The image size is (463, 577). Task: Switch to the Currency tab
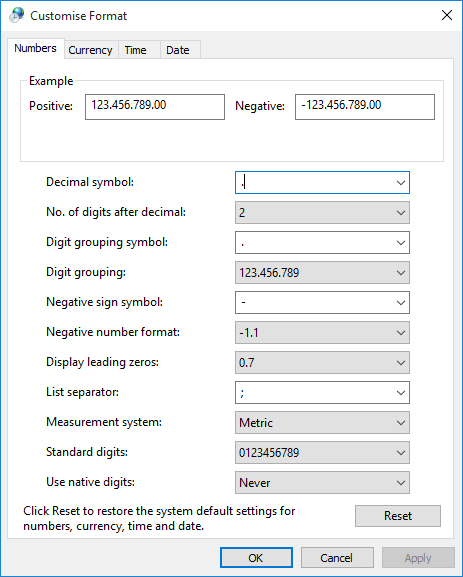[91, 50]
